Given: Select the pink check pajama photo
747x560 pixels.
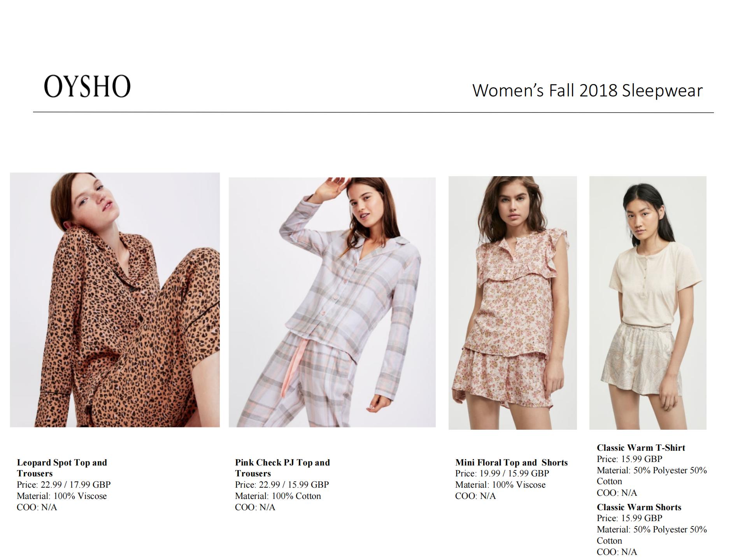Looking at the screenshot, I should coord(332,302).
